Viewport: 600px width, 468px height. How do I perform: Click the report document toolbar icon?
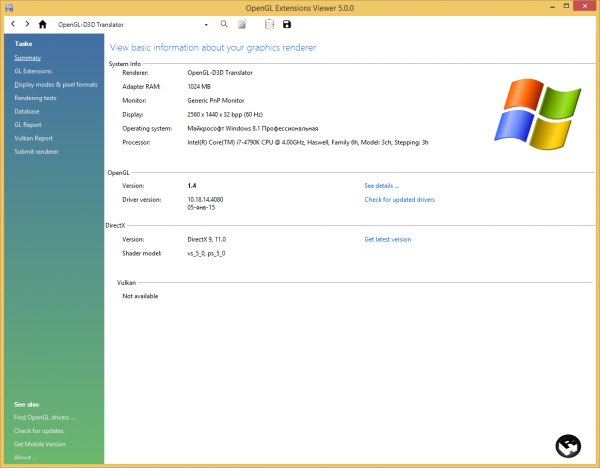click(242, 24)
